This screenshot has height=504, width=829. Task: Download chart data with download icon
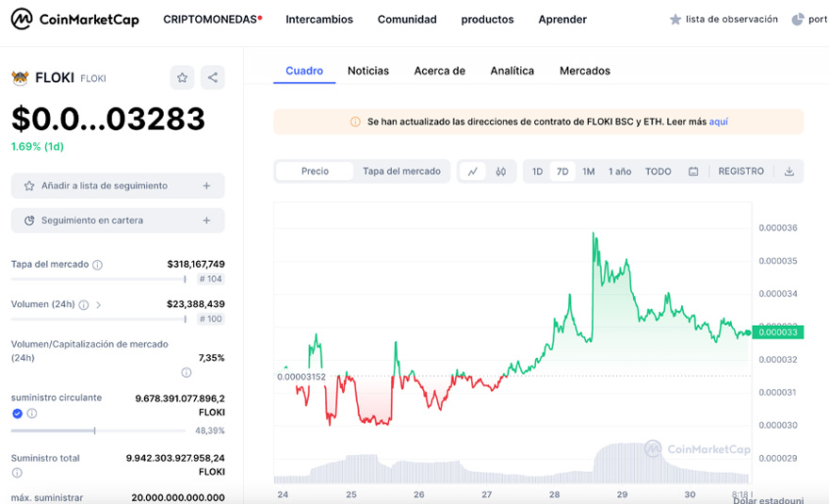coord(788,171)
